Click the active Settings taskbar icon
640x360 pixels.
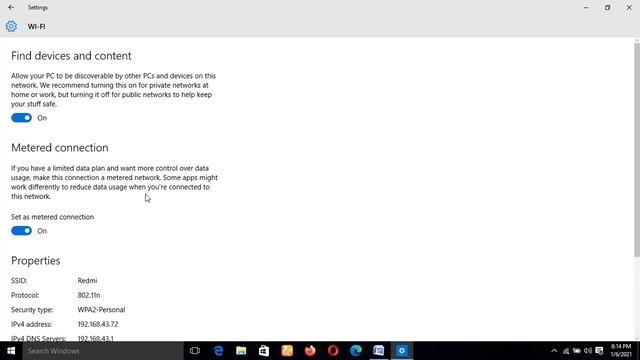[x=402, y=351]
